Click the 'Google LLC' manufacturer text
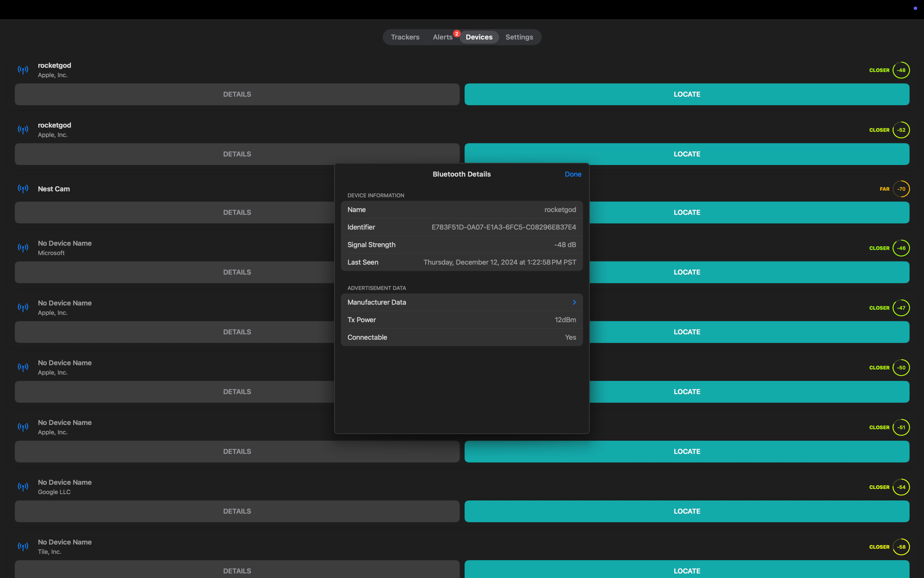The image size is (924, 578). [54, 492]
